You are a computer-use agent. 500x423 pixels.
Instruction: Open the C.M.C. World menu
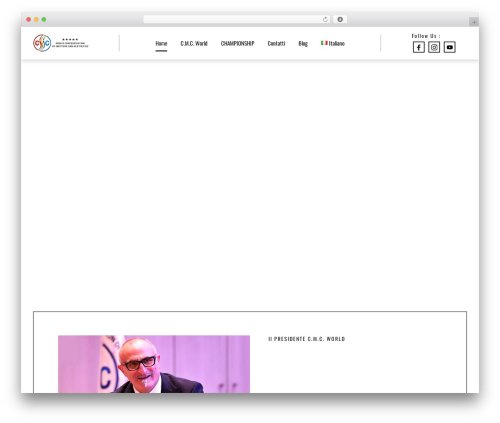click(x=194, y=43)
